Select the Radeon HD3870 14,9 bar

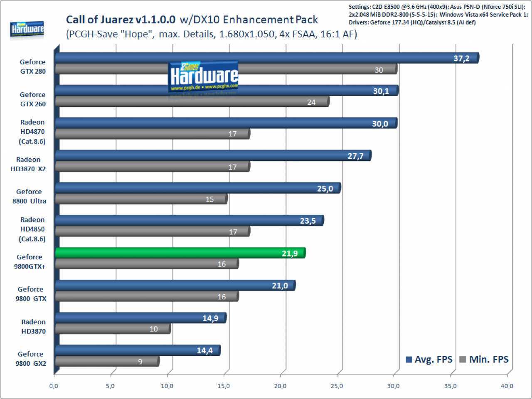141,318
